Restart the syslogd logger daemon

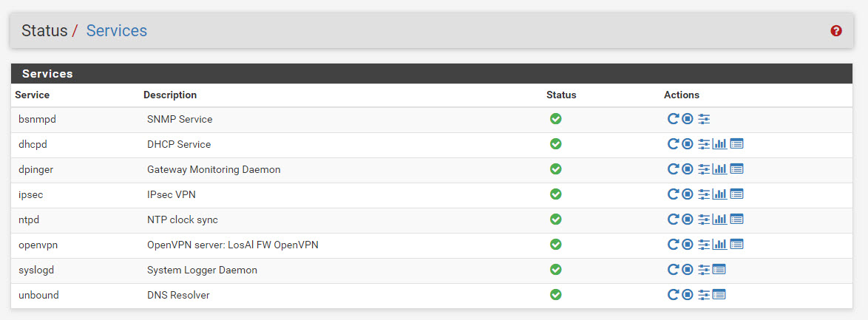point(673,270)
